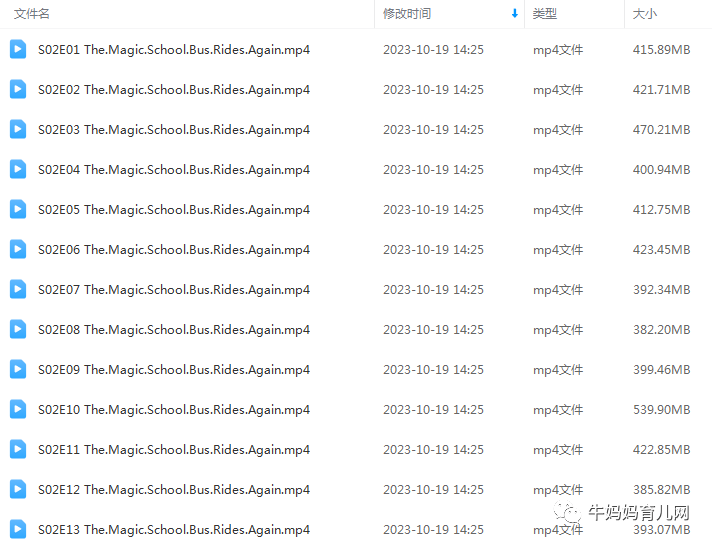Image resolution: width=712 pixels, height=544 pixels.
Task: Sort files by 文件名 column header
Action: tap(31, 14)
